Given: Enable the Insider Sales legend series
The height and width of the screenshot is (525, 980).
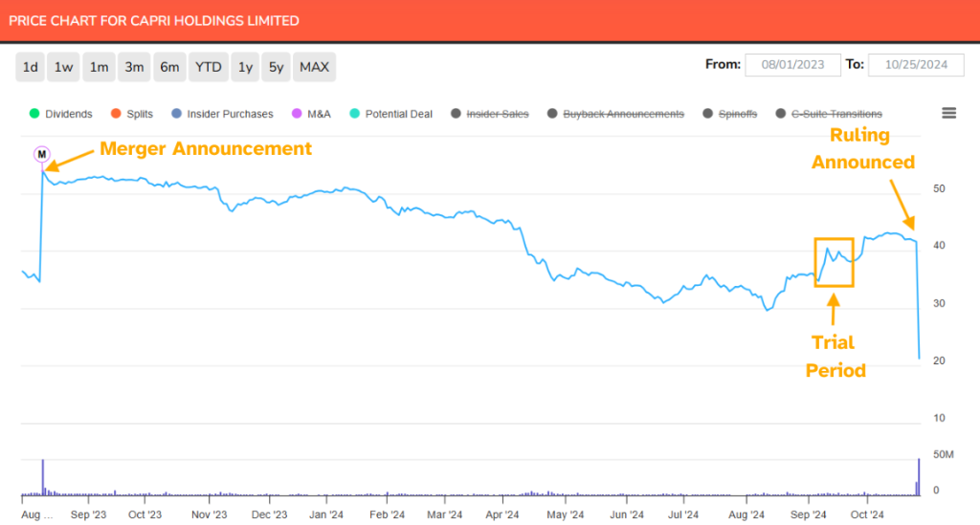Looking at the screenshot, I should tap(490, 114).
